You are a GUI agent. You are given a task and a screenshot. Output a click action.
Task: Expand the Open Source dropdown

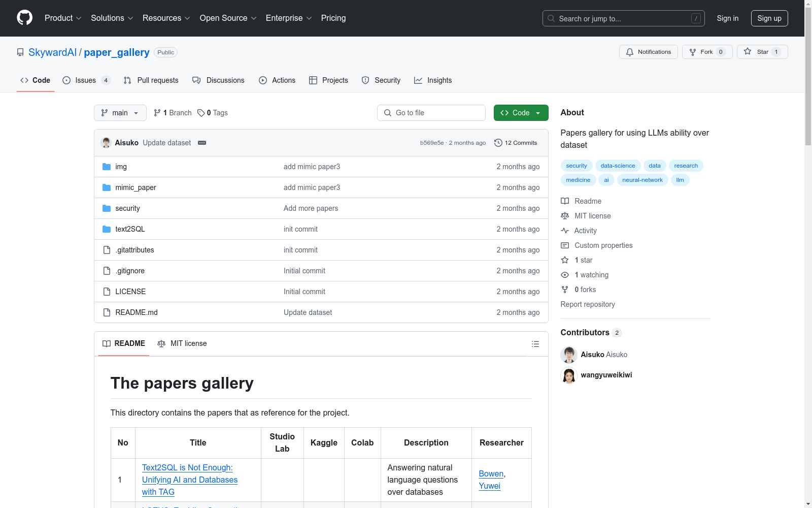pyautogui.click(x=228, y=18)
